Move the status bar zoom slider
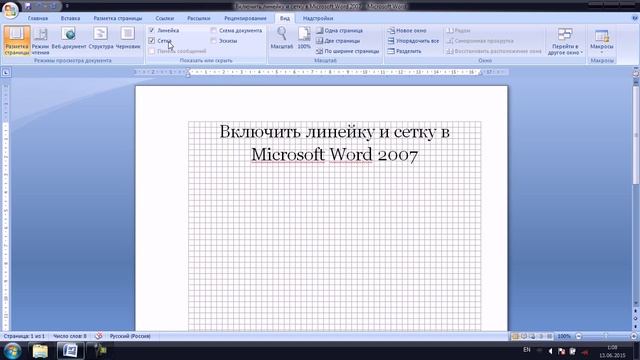The height and width of the screenshot is (360, 640). coord(606,336)
